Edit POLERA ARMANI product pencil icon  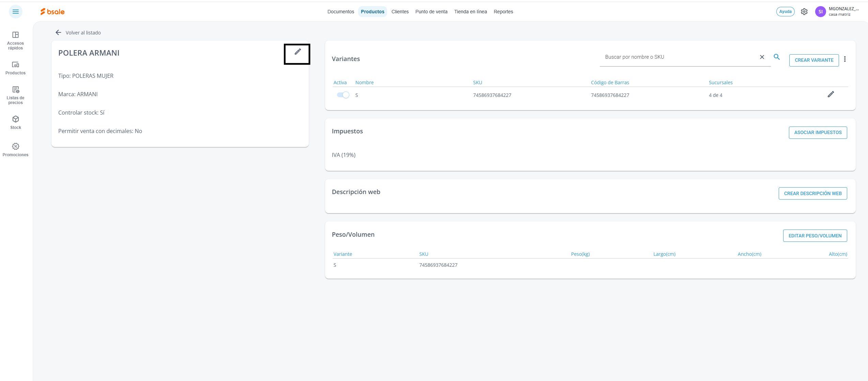[x=298, y=52]
